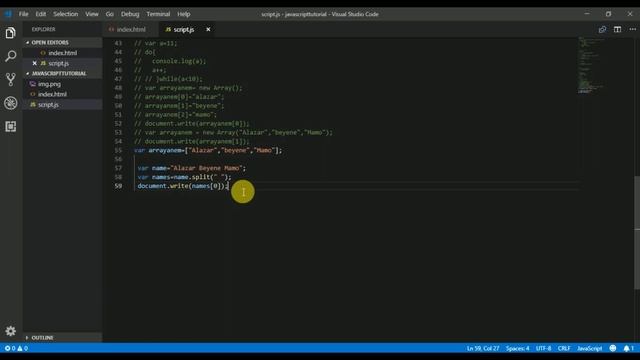This screenshot has width=640, height=360.
Task: Restore down the Visual Studio Code window
Action: pos(608,14)
